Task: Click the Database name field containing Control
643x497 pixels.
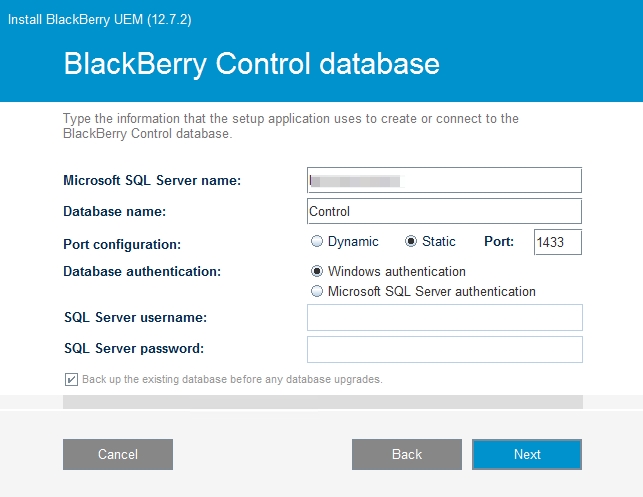Action: click(x=444, y=211)
